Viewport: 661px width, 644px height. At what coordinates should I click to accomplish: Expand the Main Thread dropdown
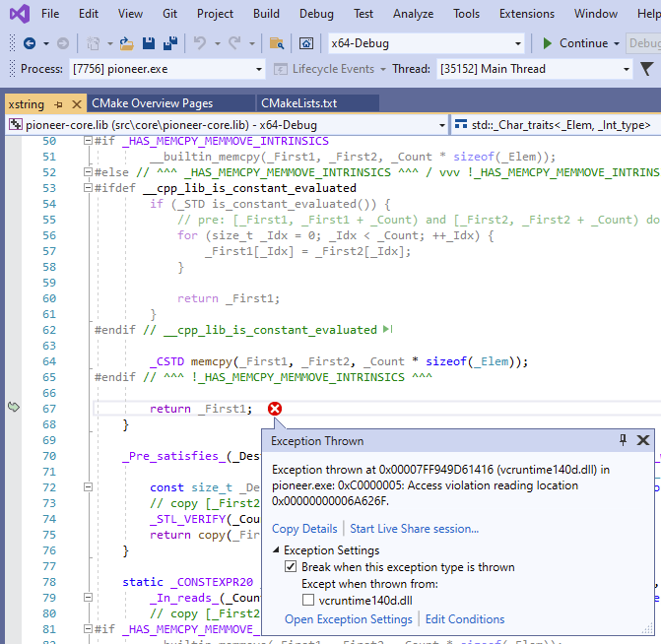[x=626, y=69]
